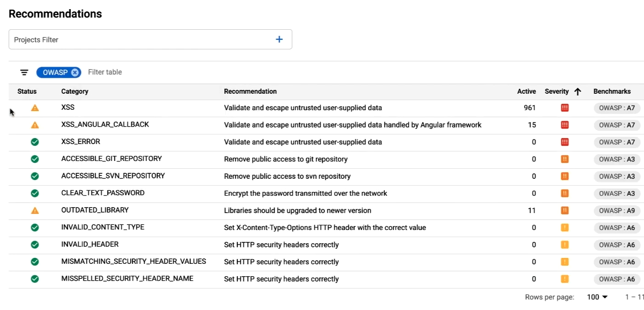644x310 pixels.
Task: Click green check status on CLEAR_TEXT_PASSWORD row
Action: click(35, 193)
